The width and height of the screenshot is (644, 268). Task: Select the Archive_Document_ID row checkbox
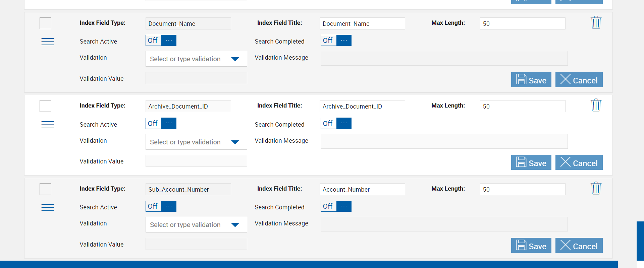tap(45, 106)
